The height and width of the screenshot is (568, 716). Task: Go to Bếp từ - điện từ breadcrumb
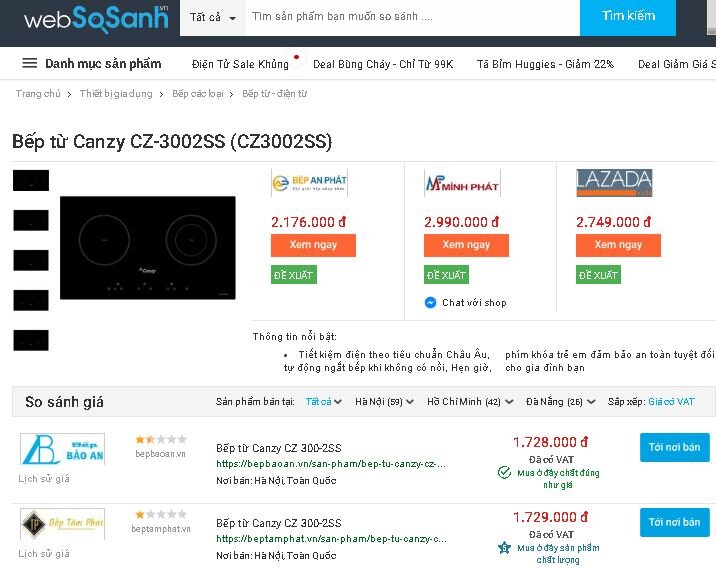coord(274,94)
